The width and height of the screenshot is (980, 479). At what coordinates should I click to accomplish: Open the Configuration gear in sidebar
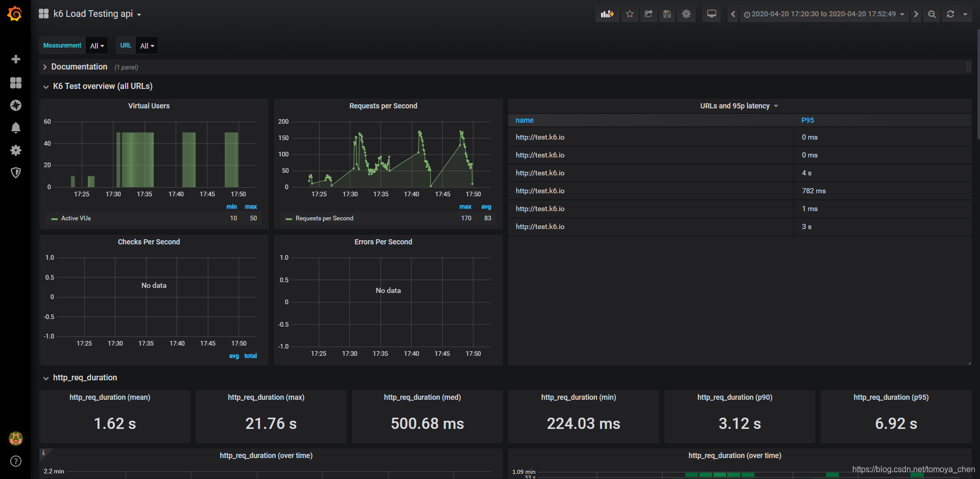16,150
